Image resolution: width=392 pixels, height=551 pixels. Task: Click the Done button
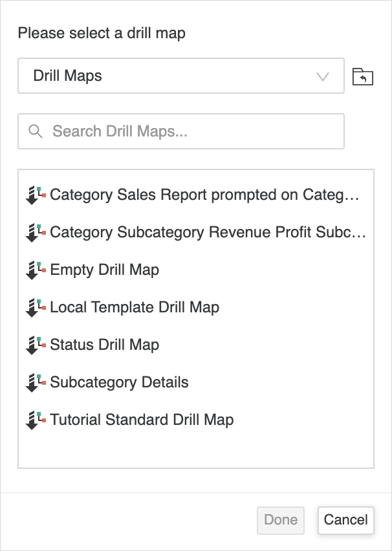click(x=281, y=520)
